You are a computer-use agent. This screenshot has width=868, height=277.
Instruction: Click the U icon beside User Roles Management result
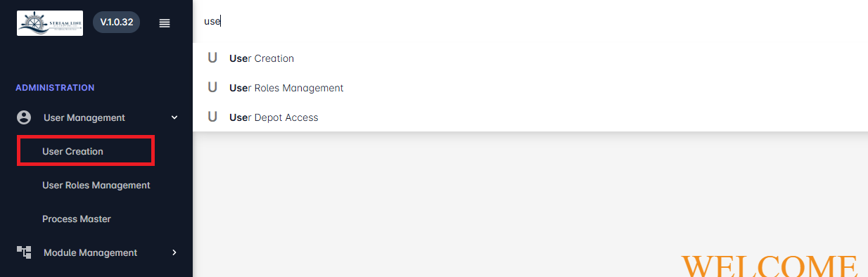click(x=212, y=88)
